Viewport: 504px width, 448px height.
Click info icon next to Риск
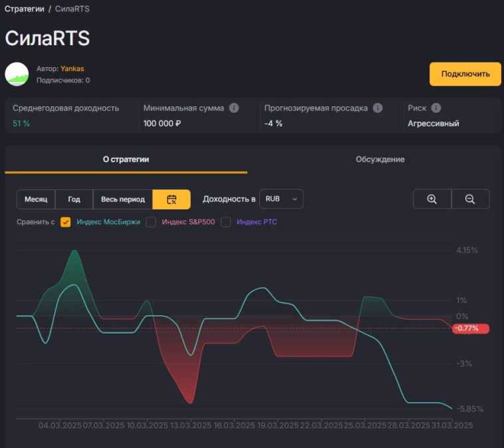(436, 108)
